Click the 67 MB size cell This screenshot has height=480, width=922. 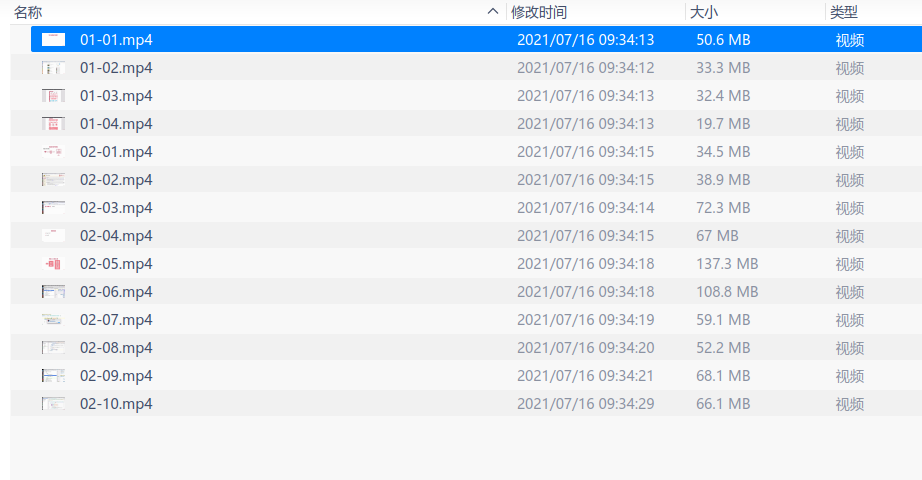(717, 236)
